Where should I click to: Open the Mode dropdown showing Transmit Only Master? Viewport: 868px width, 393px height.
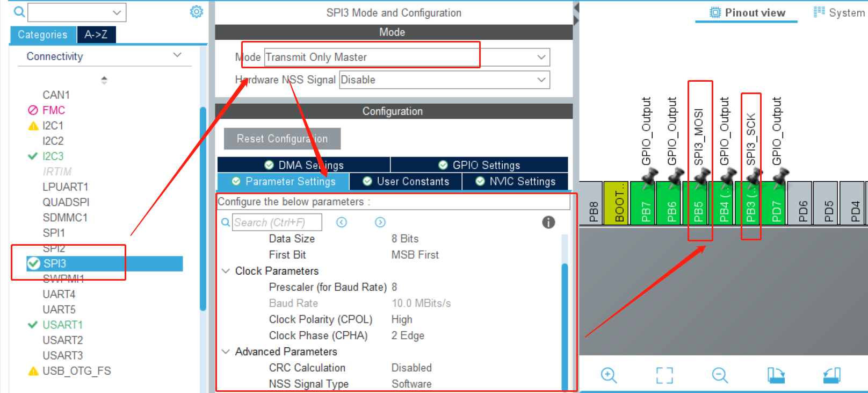pos(407,57)
